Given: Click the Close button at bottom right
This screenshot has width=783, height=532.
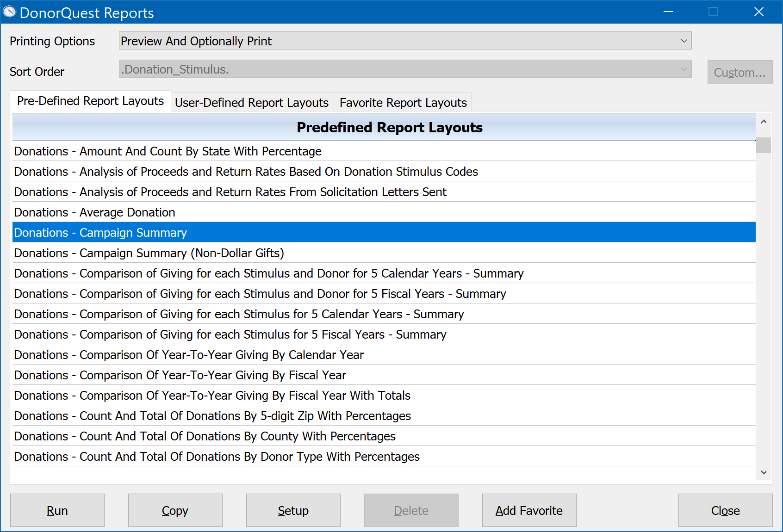Looking at the screenshot, I should click(726, 510).
